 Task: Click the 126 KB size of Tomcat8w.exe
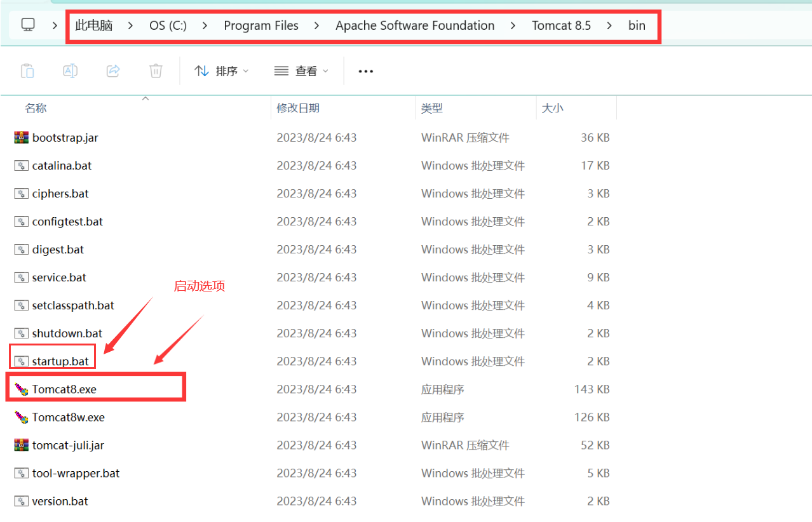592,417
